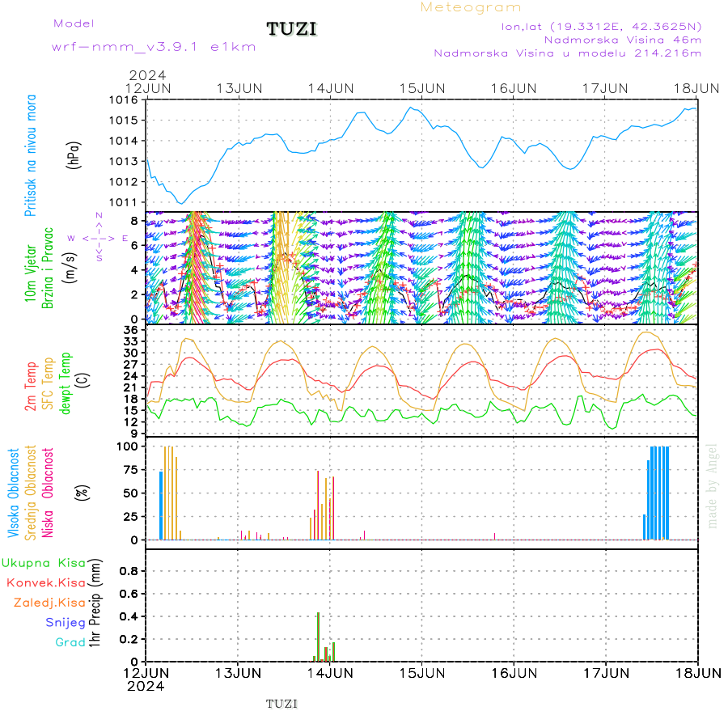The image size is (728, 728).
Task: Click the 'Pritisak na nivou mora' axis label
Action: (30, 155)
